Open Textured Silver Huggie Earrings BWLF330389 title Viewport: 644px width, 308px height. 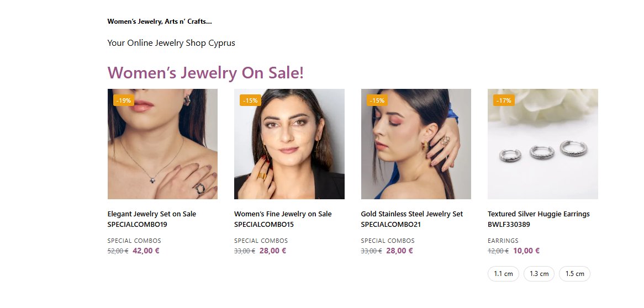[539, 219]
